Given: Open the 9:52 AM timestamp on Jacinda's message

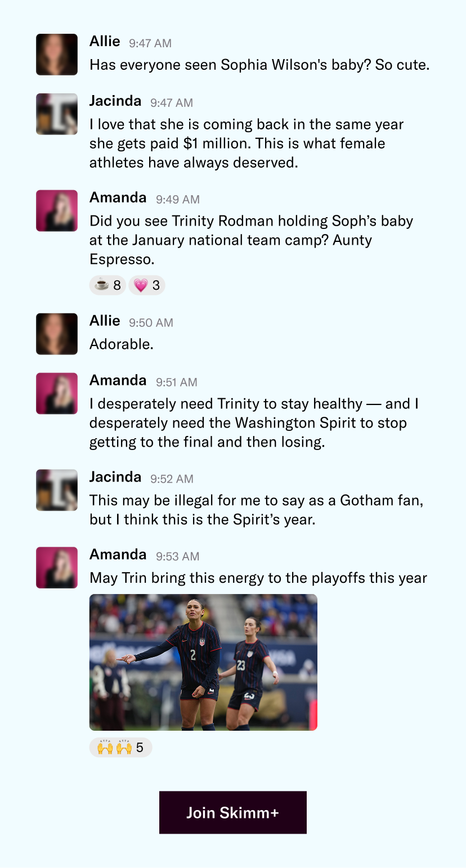Looking at the screenshot, I should pyautogui.click(x=172, y=479).
